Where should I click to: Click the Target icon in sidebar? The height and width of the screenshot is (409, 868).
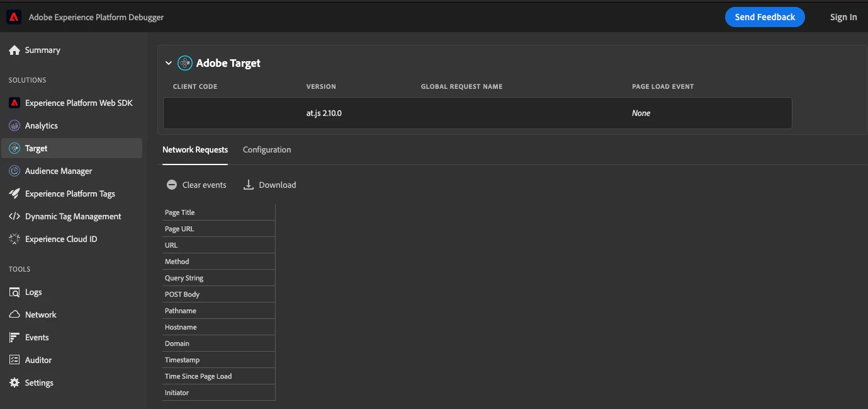(x=14, y=149)
